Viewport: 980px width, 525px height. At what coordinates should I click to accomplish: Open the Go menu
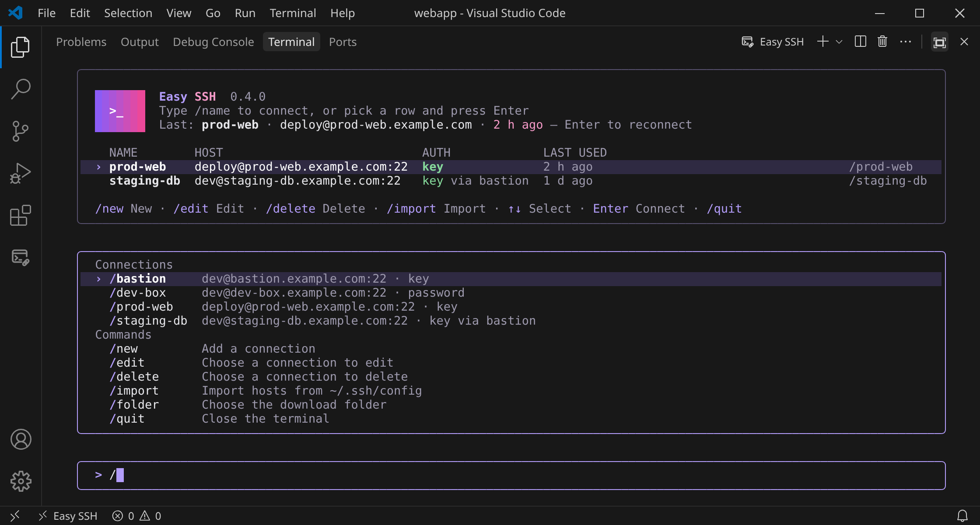pos(213,13)
